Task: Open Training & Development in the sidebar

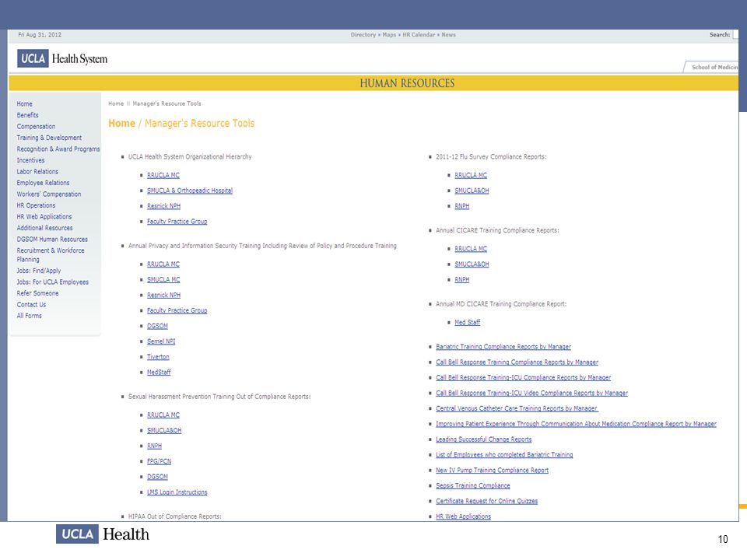Action: (49, 138)
